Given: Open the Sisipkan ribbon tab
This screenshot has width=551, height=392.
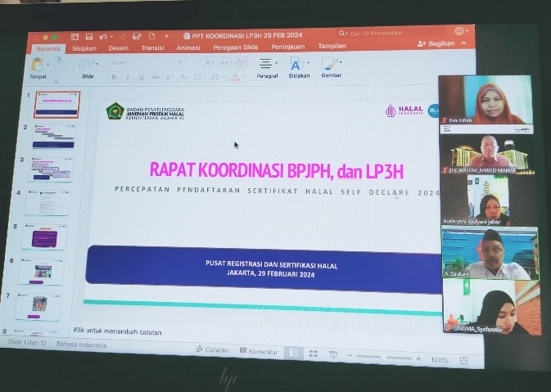Looking at the screenshot, I should click(x=84, y=48).
